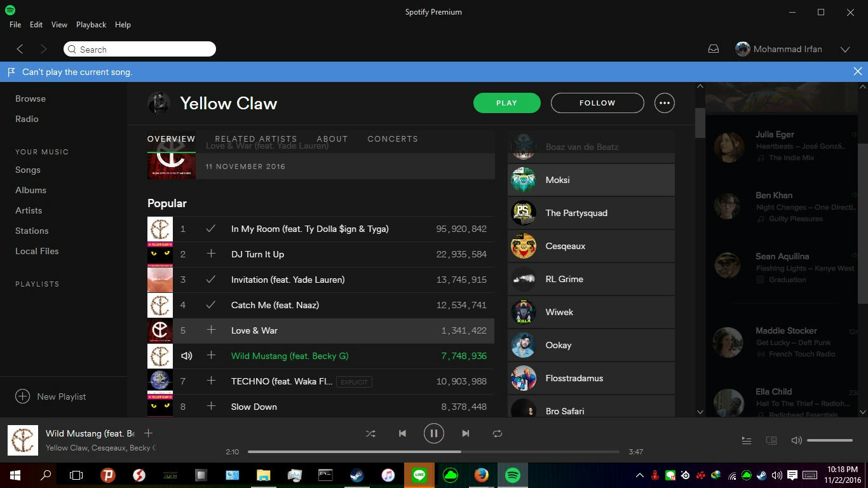Open the View menu
This screenshot has width=868, height=488.
[59, 24]
